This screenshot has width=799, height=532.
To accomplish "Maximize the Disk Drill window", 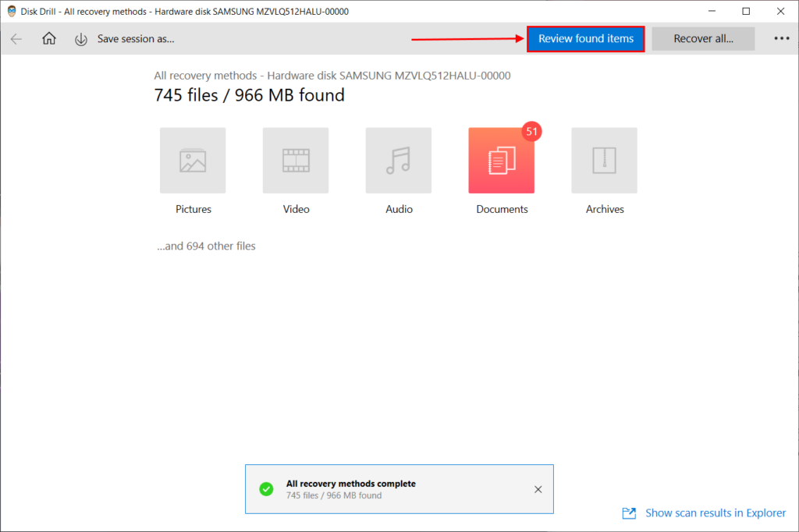I will coord(746,11).
